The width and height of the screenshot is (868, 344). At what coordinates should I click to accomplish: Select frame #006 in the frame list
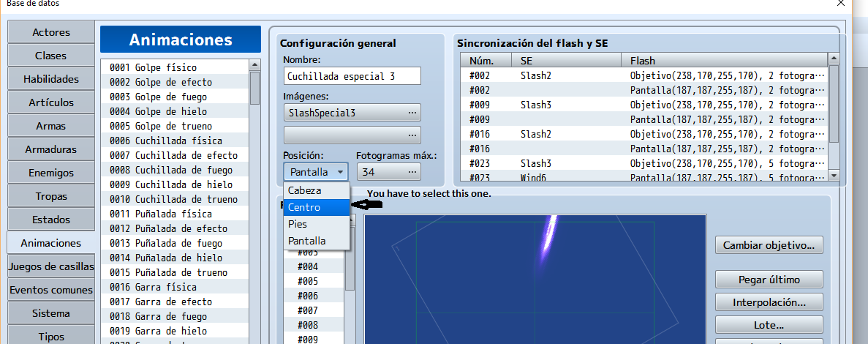coord(313,296)
